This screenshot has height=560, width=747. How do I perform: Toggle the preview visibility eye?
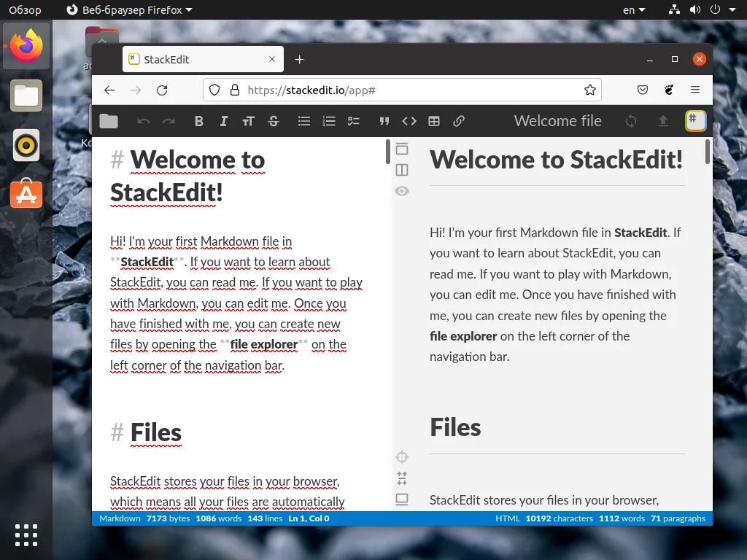click(x=402, y=191)
